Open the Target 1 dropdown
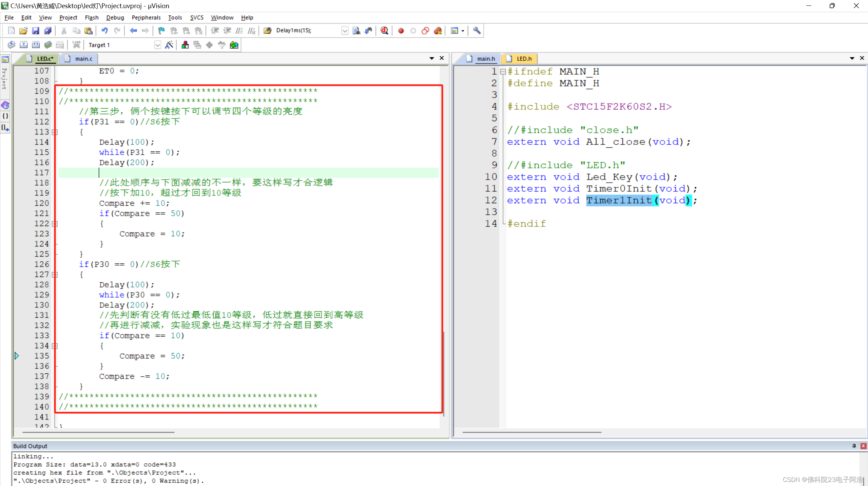 pyautogui.click(x=157, y=45)
